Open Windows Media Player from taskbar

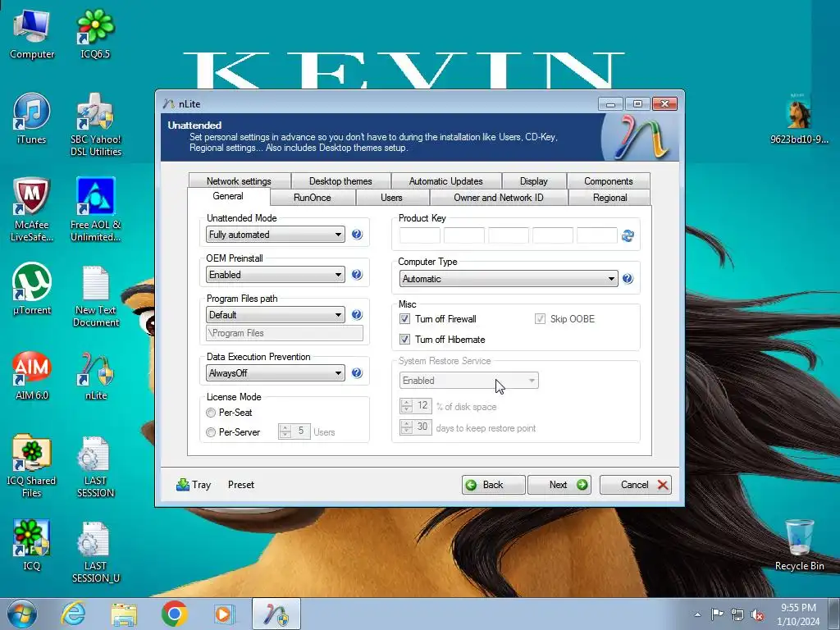click(x=223, y=614)
